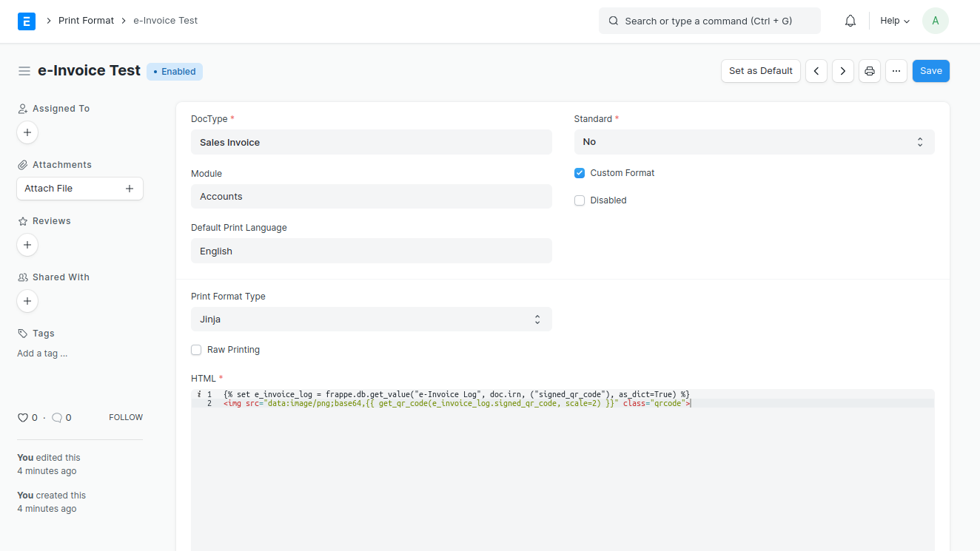
Task: Open the ellipsis options menu
Action: [x=896, y=70]
